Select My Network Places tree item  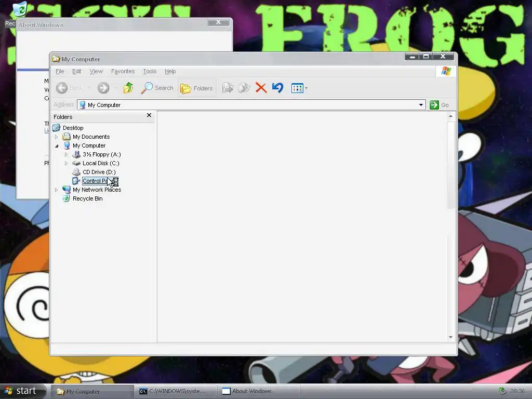click(x=97, y=190)
